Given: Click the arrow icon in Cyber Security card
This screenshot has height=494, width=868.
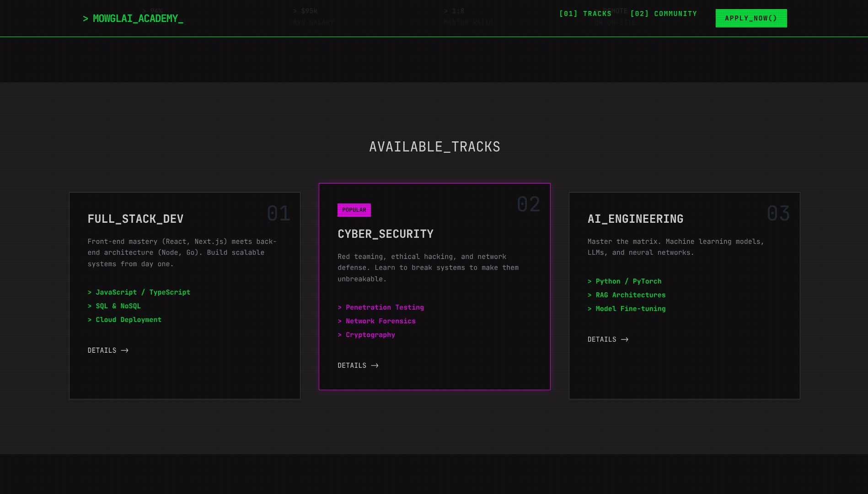Looking at the screenshot, I should [375, 365].
